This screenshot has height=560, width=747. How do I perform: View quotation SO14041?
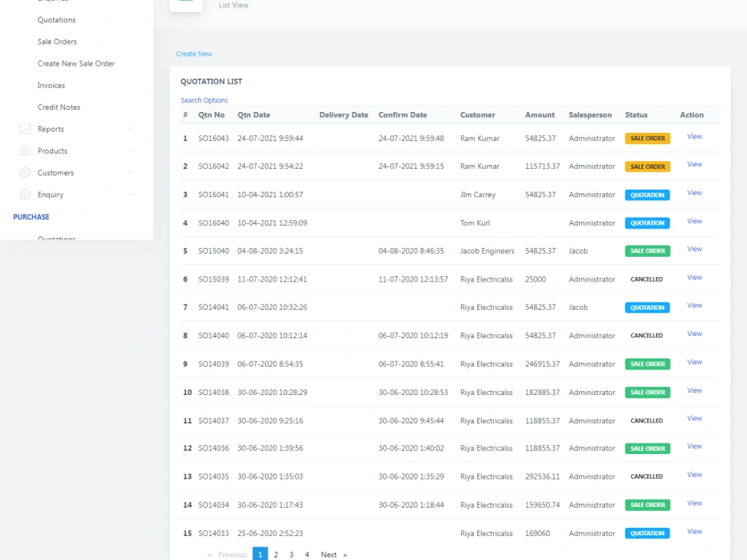pyautogui.click(x=694, y=305)
